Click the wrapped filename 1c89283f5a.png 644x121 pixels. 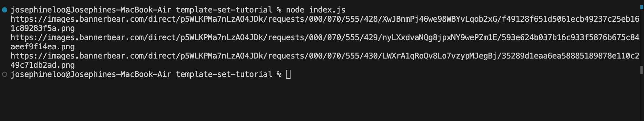tap(43, 28)
